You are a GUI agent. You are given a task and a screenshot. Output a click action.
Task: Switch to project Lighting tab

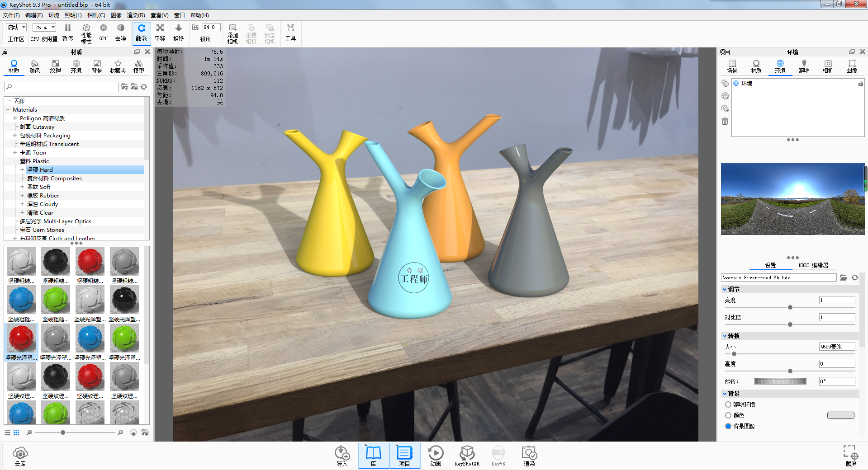coord(804,66)
